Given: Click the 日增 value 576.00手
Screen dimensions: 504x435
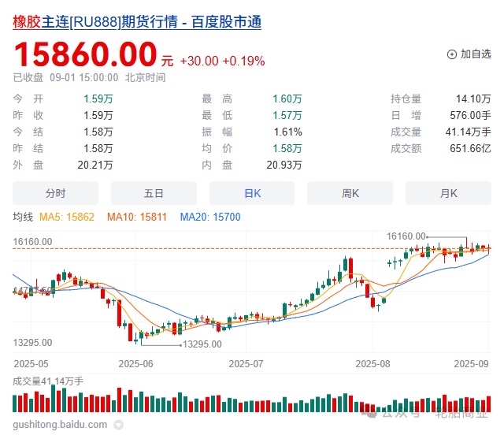Looking at the screenshot, I should (470, 115).
